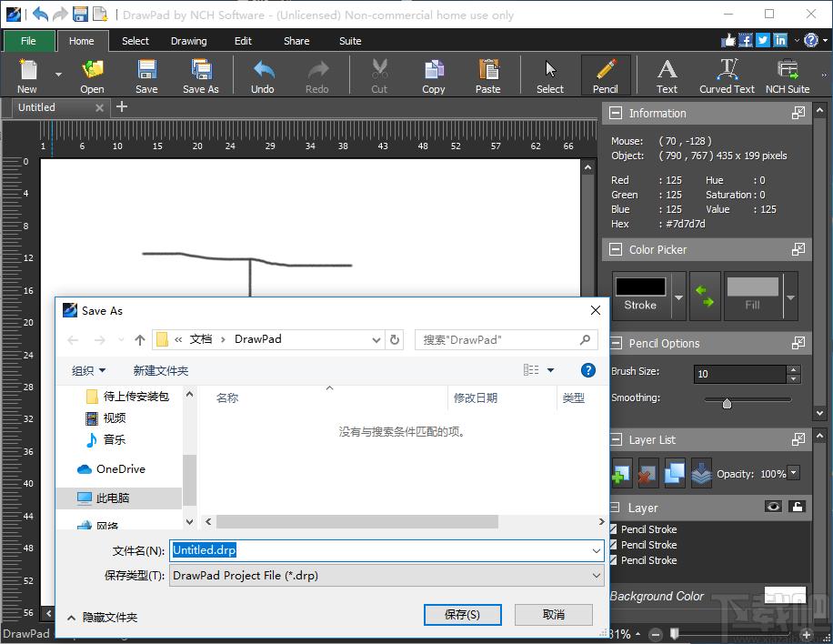Viewport: 833px width, 644px height.
Task: Collapse the Color Picker panel
Action: click(616, 249)
